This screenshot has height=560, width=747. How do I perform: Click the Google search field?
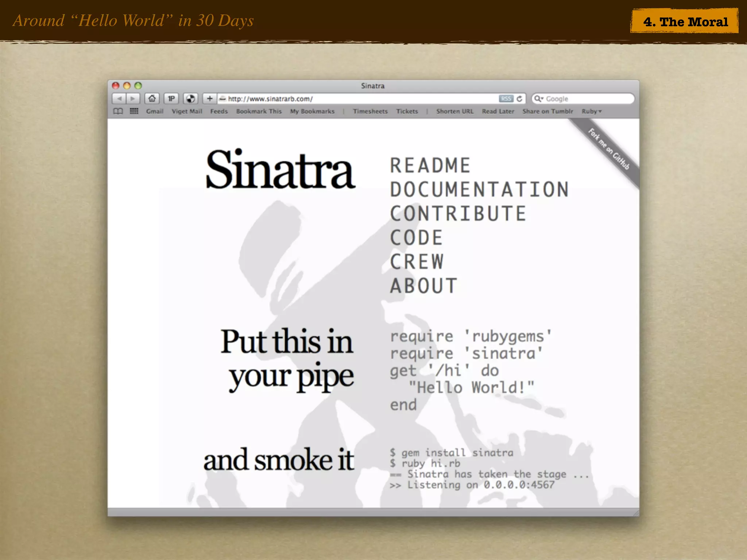point(587,99)
